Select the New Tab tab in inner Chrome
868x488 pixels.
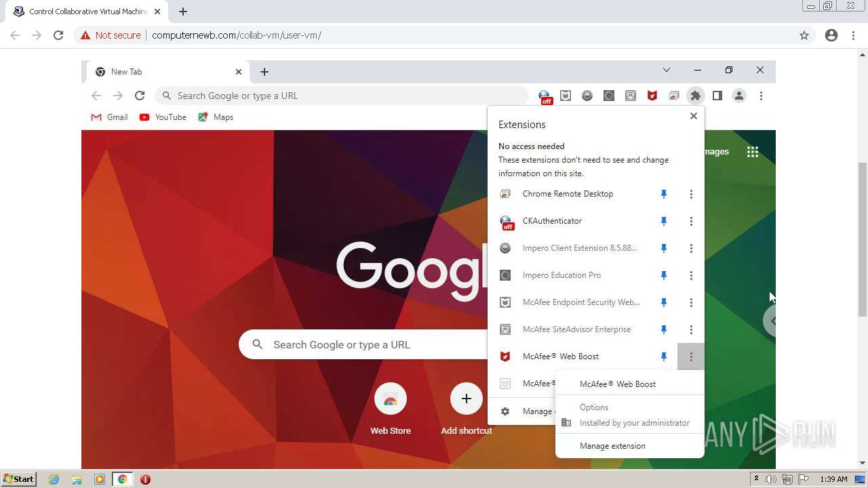point(168,72)
